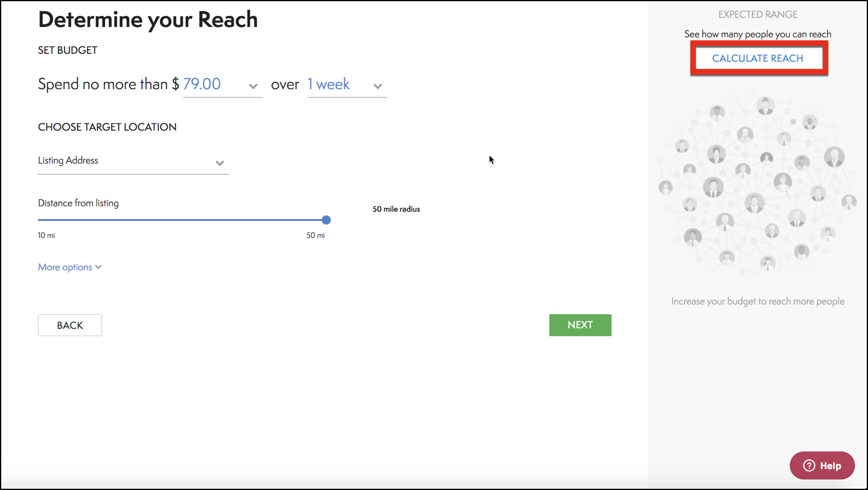This screenshot has width=868, height=490.
Task: Expand the More options section
Action: 69,267
